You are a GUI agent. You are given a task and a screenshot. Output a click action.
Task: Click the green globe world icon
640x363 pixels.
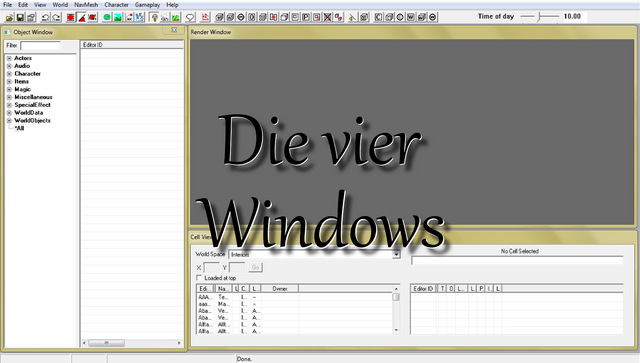pos(107,17)
